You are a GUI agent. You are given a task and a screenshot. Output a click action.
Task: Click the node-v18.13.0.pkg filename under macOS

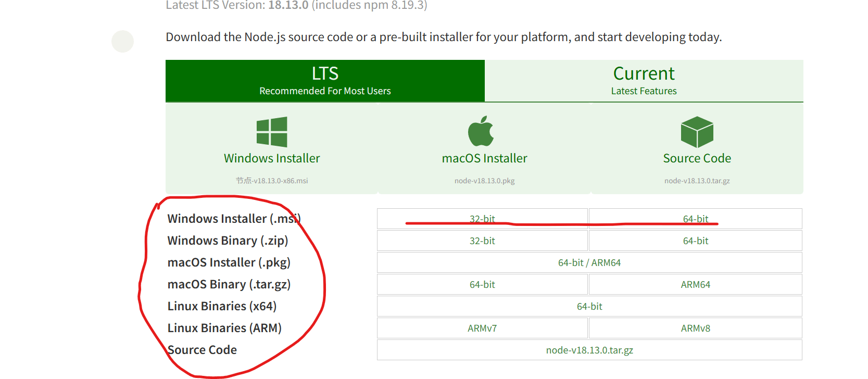[484, 181]
